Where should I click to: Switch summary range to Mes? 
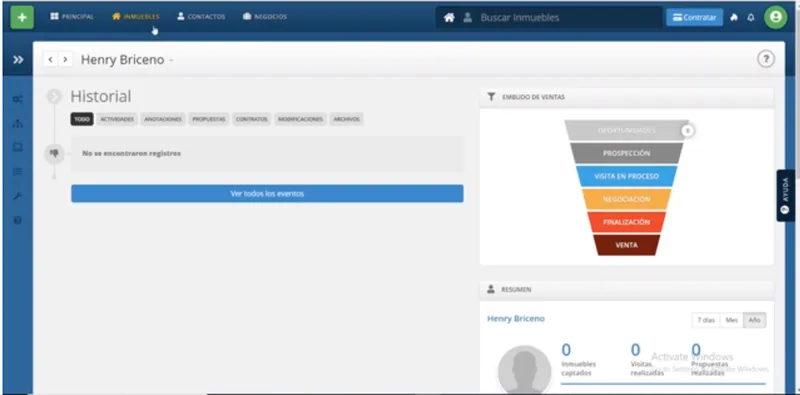(x=732, y=320)
